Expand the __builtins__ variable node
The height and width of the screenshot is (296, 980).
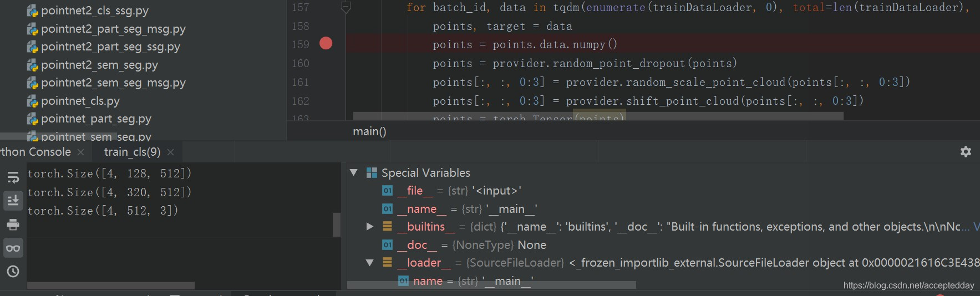[370, 227]
